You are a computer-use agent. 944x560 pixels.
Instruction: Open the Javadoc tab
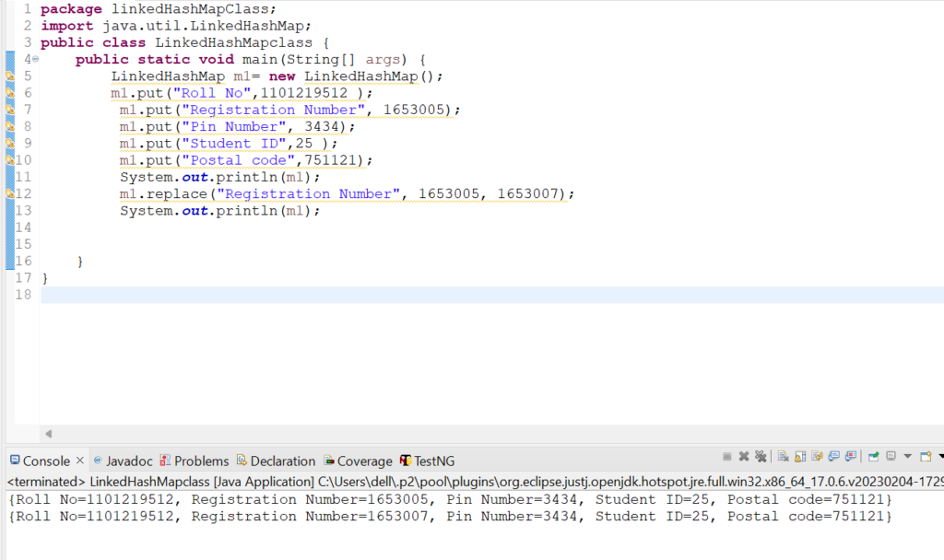coord(124,461)
